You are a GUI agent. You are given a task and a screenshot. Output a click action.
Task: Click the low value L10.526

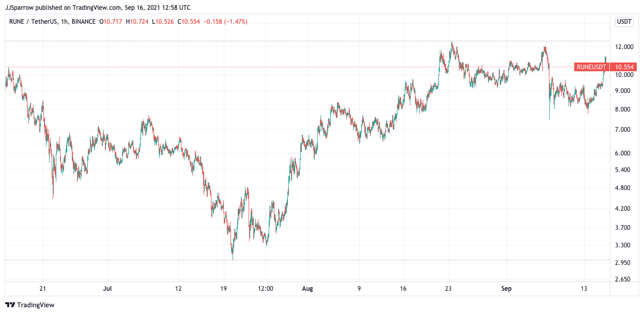[x=163, y=22]
